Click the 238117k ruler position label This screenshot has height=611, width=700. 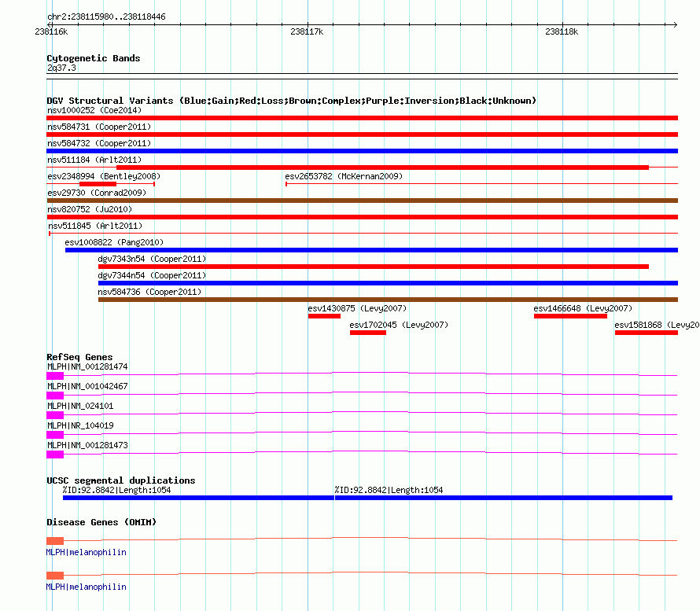click(307, 31)
